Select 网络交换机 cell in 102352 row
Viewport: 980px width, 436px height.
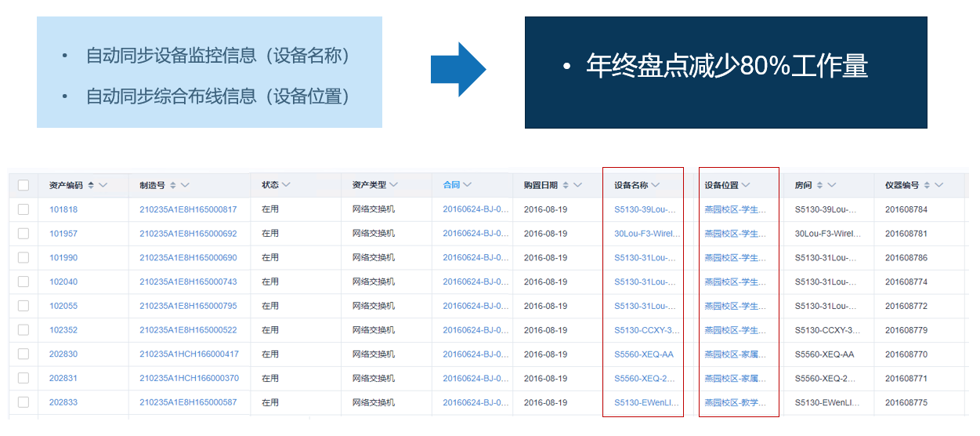tap(374, 330)
